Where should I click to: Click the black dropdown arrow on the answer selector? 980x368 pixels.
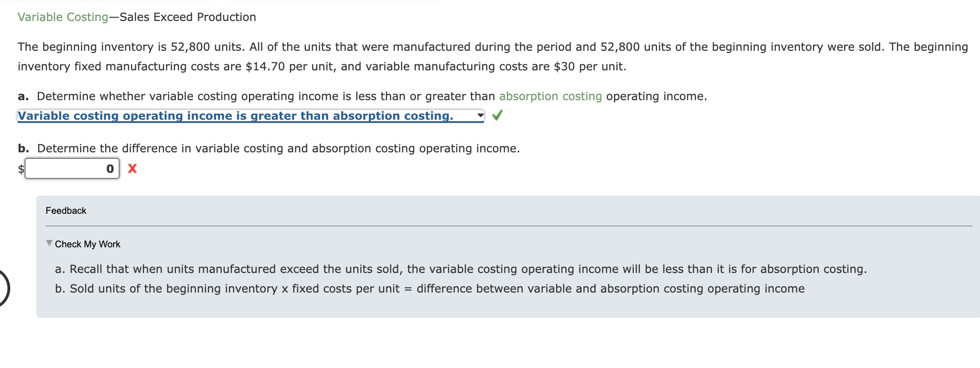tap(481, 116)
